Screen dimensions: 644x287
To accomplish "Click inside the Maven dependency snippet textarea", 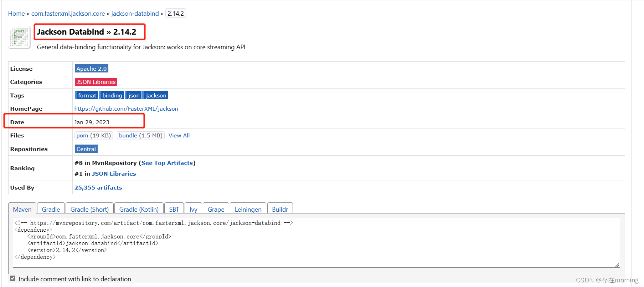I will coord(316,243).
